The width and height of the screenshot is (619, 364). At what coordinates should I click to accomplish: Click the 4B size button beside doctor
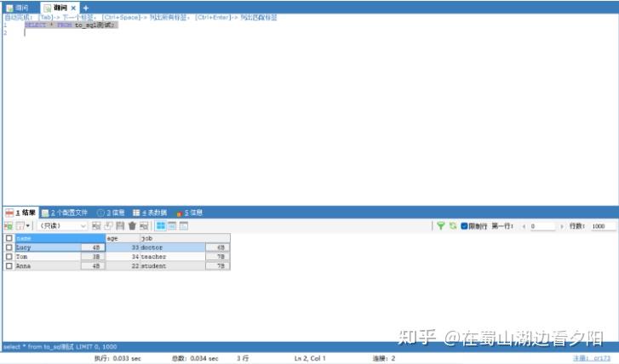(217, 247)
